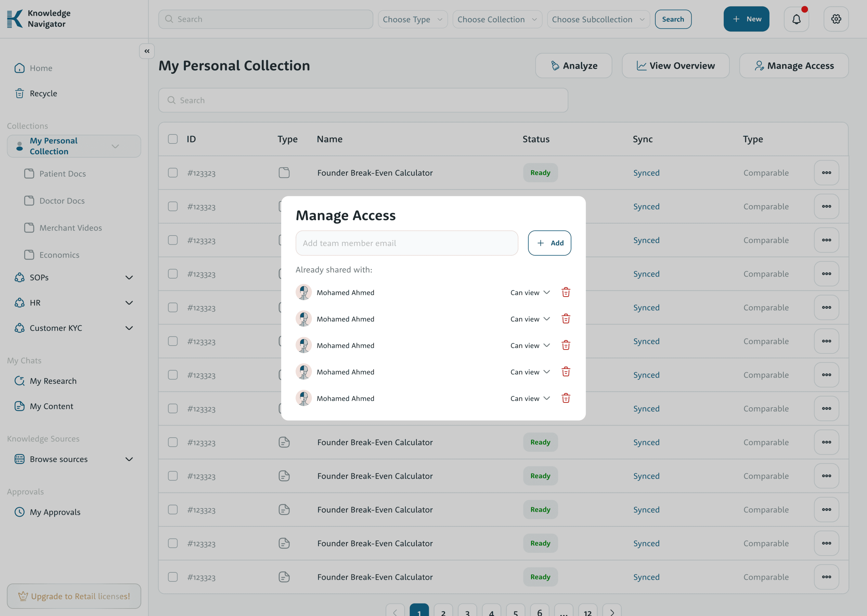Image resolution: width=867 pixels, height=616 pixels.
Task: Click Upgrade to Retail licenses button
Action: tap(74, 596)
